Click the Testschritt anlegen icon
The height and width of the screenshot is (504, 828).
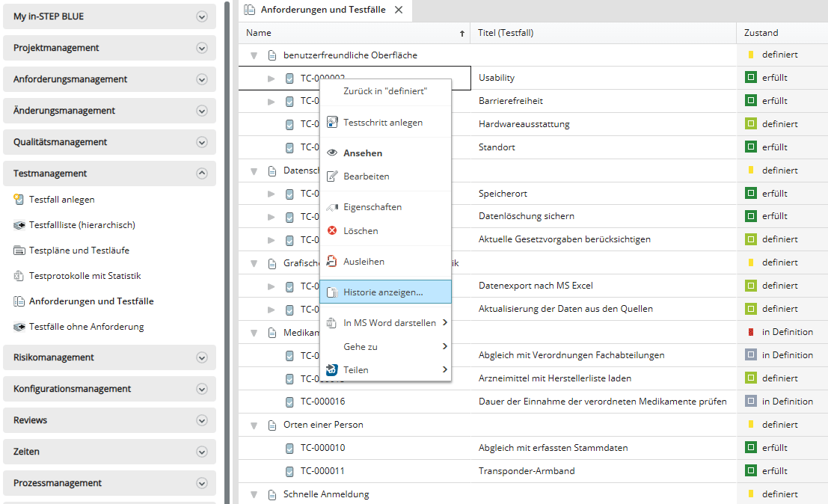(x=332, y=122)
